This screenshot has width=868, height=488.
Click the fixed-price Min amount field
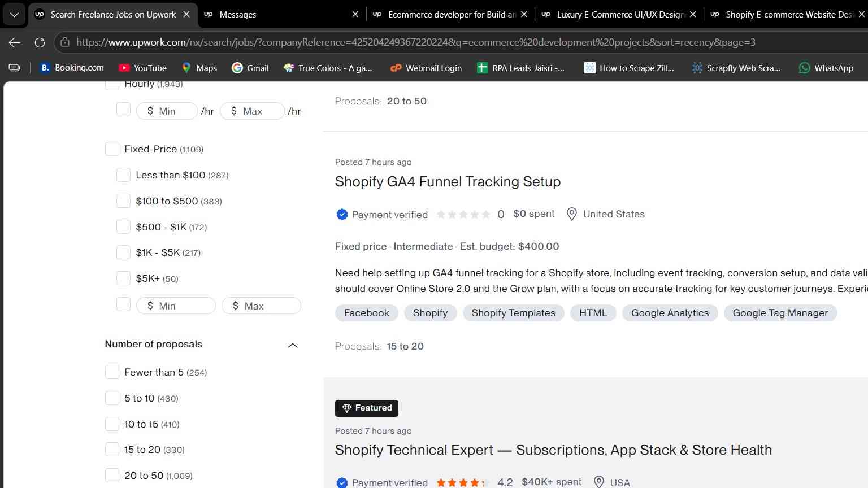176,306
